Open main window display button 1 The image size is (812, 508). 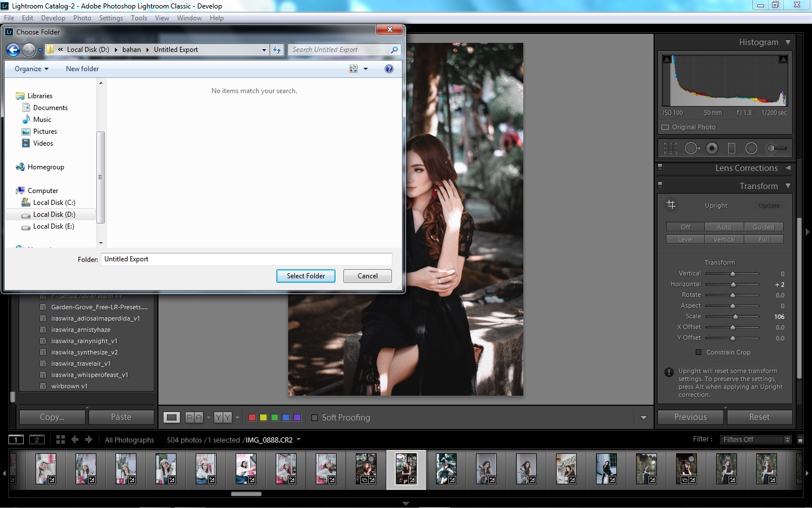(x=16, y=440)
